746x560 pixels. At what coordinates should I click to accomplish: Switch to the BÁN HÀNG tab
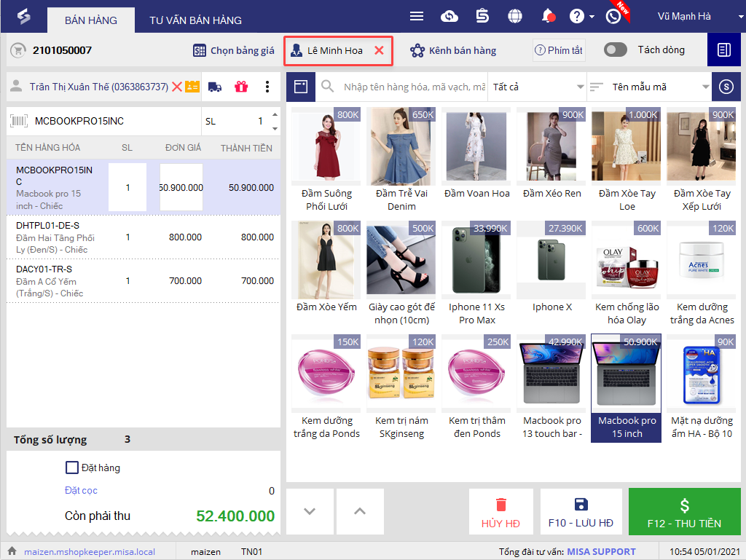click(91, 20)
